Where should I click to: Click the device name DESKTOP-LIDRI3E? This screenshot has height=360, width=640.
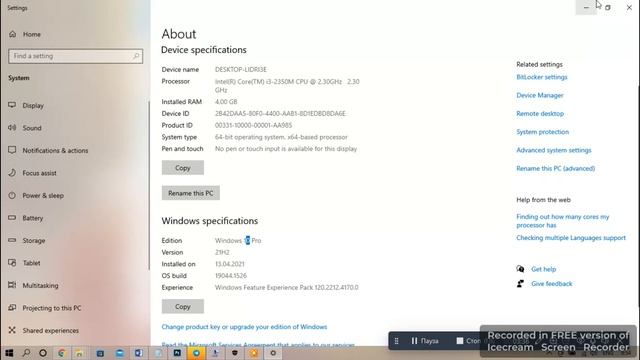pyautogui.click(x=240, y=69)
